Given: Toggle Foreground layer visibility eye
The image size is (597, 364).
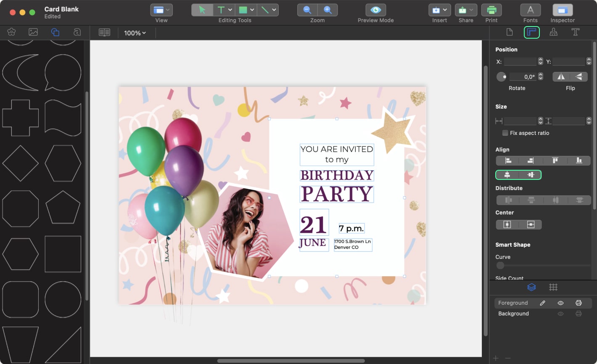Looking at the screenshot, I should click(560, 303).
